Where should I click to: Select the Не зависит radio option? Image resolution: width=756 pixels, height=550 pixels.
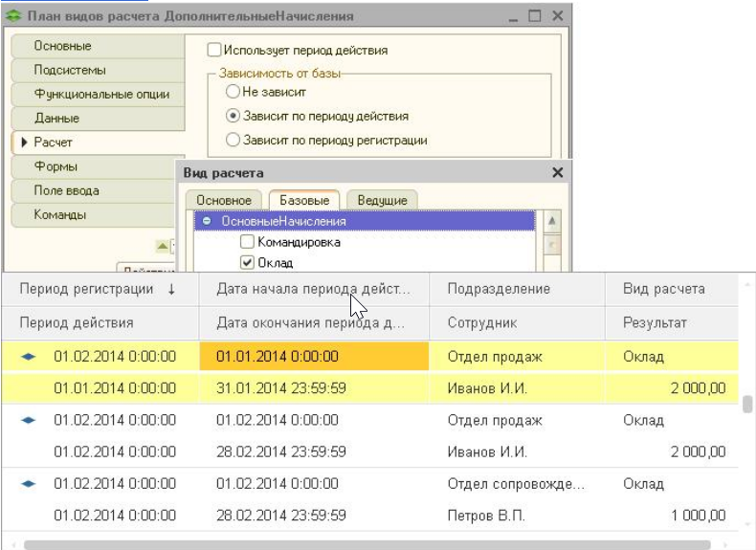tap(233, 91)
